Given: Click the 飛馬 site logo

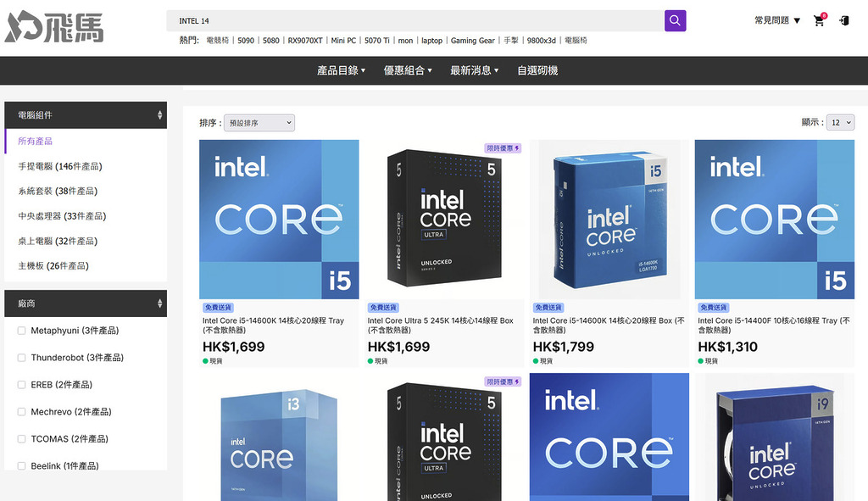Looking at the screenshot, I should 54,27.
